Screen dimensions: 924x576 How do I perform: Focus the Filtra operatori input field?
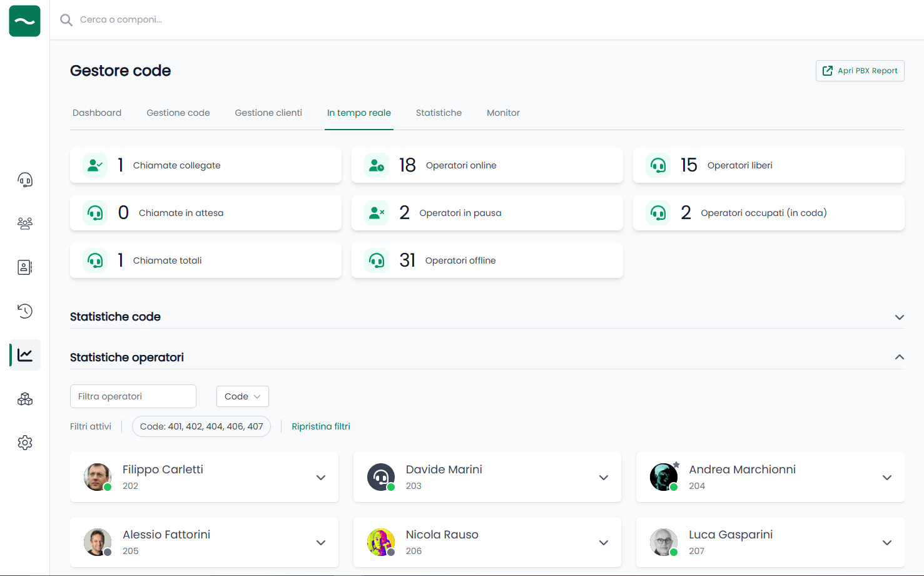pos(133,396)
